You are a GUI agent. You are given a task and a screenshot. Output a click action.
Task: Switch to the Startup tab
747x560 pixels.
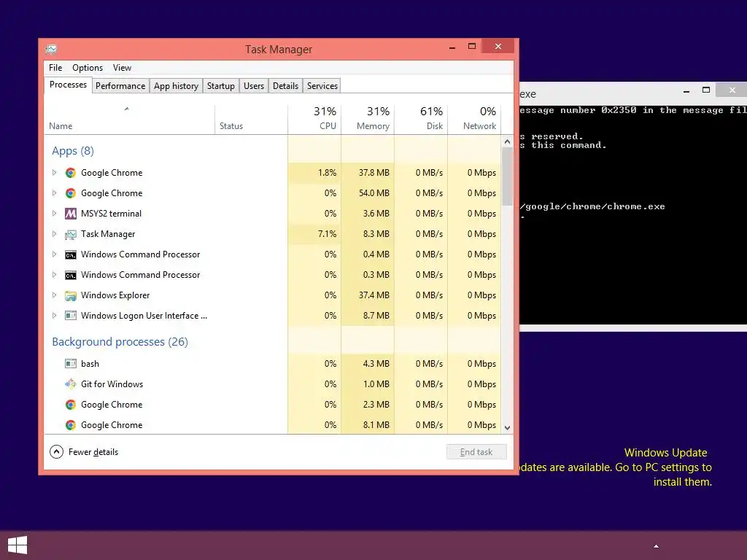pyautogui.click(x=220, y=86)
